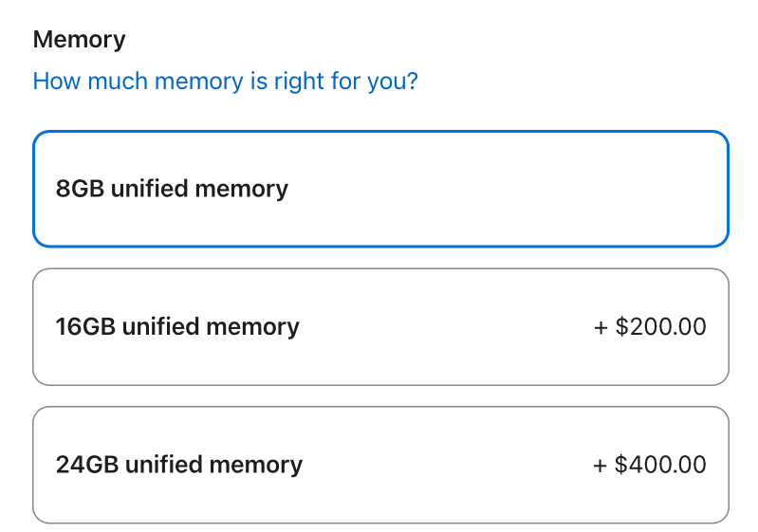
Task: Select the bottom memory option card
Action: pyautogui.click(x=380, y=465)
